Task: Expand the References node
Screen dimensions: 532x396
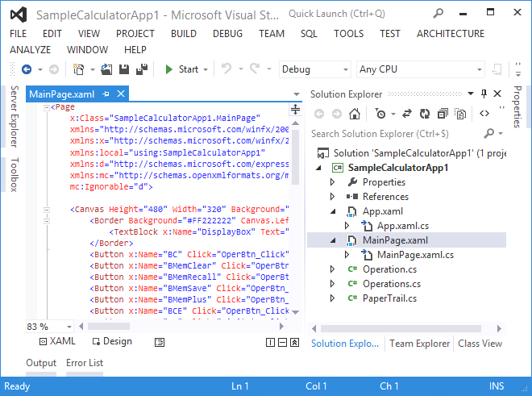Action: 332,197
